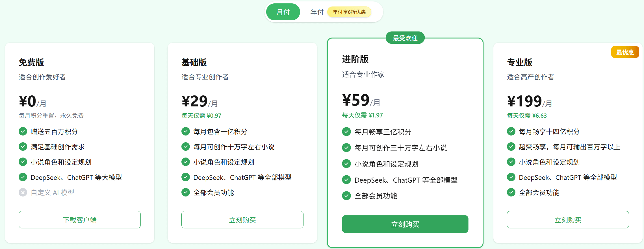Click the grey X icon beside 自定义 AI 模型
Image resolution: width=644 pixels, height=249 pixels.
23,193
